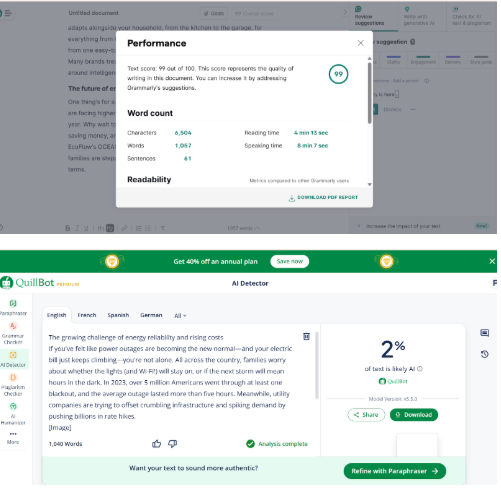The width and height of the screenshot is (501, 488).
Task: Select the Plagiarism Checker sidebar icon
Action: click(x=13, y=385)
